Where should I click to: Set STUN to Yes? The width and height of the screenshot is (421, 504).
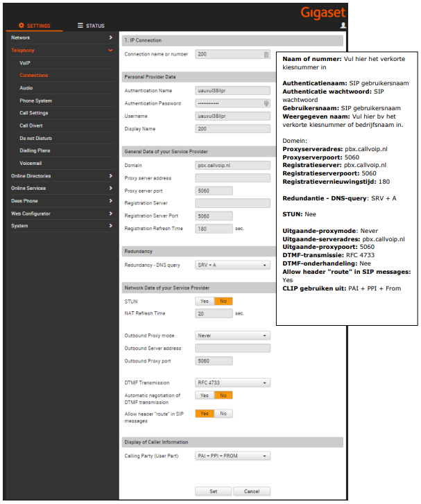click(205, 301)
